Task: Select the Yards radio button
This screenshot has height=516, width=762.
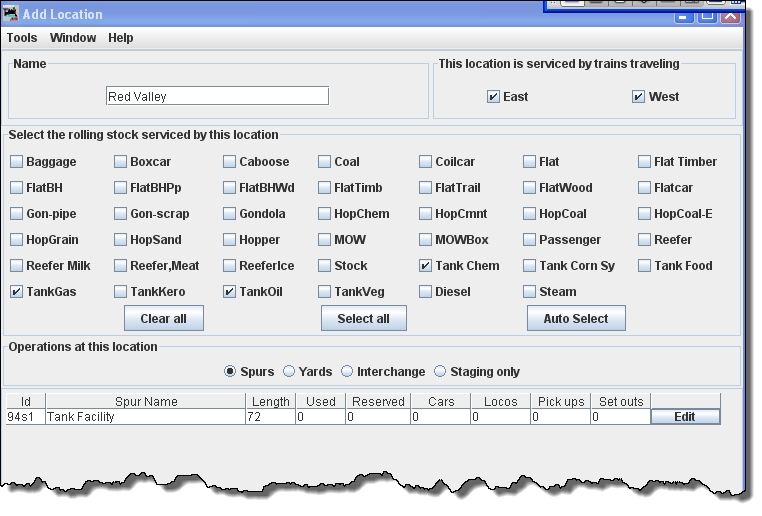Action: pyautogui.click(x=289, y=371)
